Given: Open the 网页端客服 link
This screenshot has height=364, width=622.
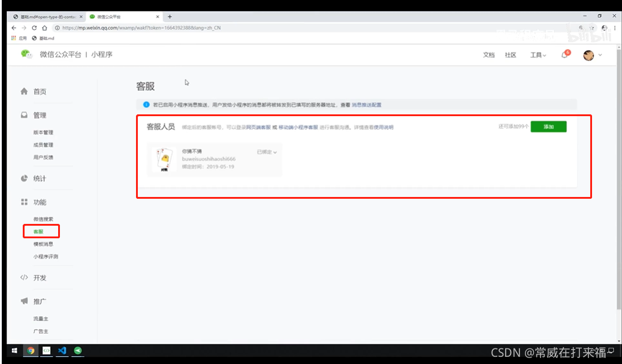Looking at the screenshot, I should click(258, 128).
